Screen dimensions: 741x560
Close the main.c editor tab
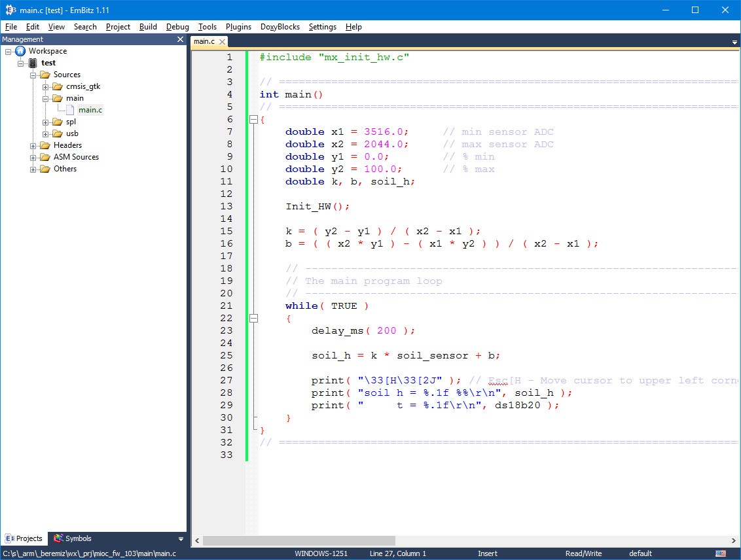pos(222,42)
